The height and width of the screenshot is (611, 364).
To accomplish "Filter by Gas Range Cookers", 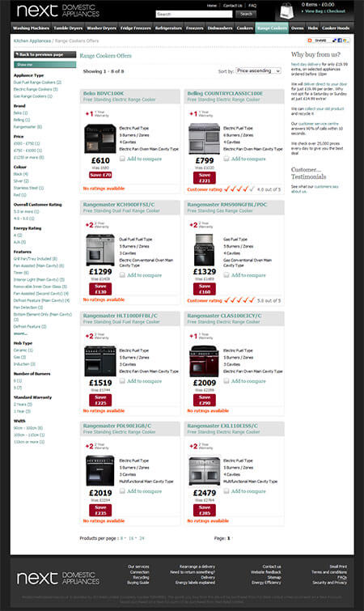I will click(32, 96).
